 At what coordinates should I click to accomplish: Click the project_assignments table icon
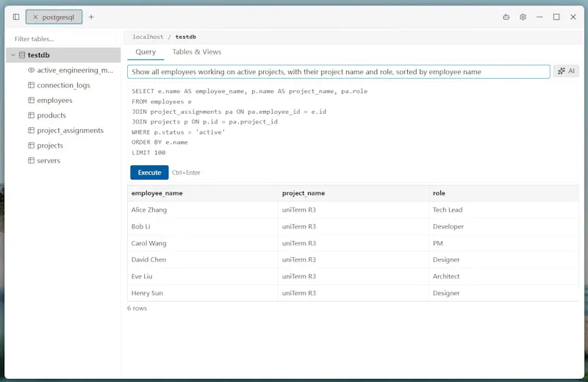coord(31,130)
